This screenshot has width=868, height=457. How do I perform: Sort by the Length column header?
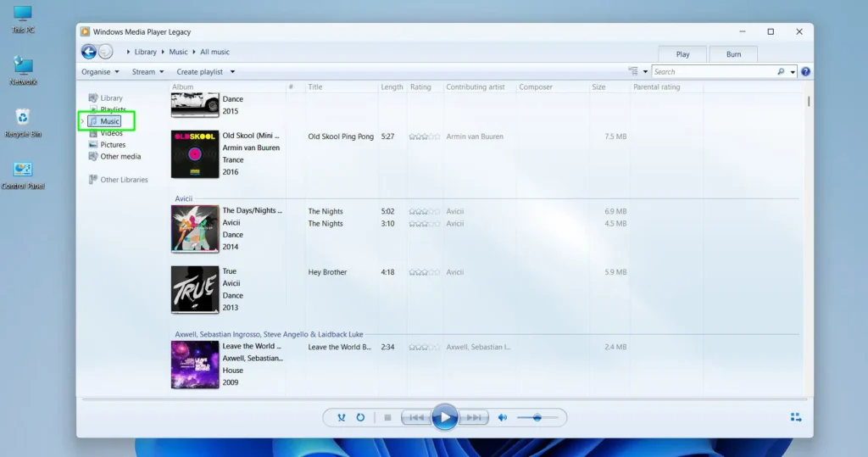pyautogui.click(x=392, y=87)
